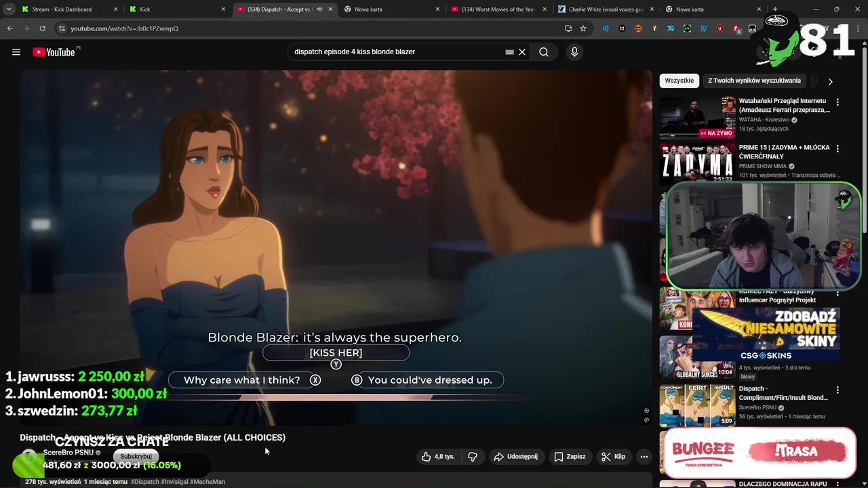Switch to Charlie White visual voices tab

[x=606, y=9]
